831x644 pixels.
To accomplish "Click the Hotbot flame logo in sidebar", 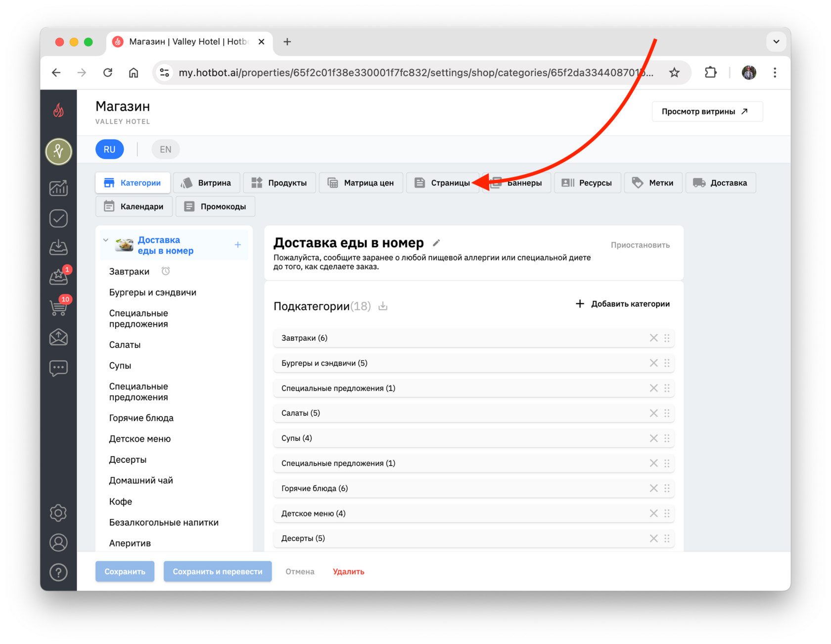I will point(58,110).
